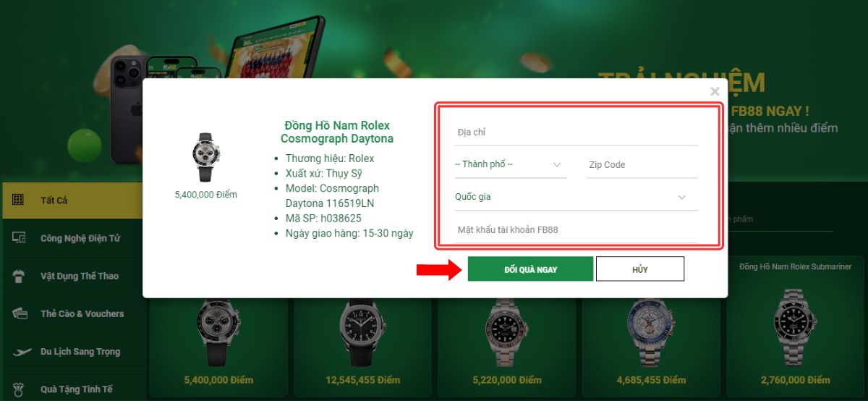
Task: Click the card icon for Thẻ Cào & Vouchers
Action: pyautogui.click(x=19, y=313)
